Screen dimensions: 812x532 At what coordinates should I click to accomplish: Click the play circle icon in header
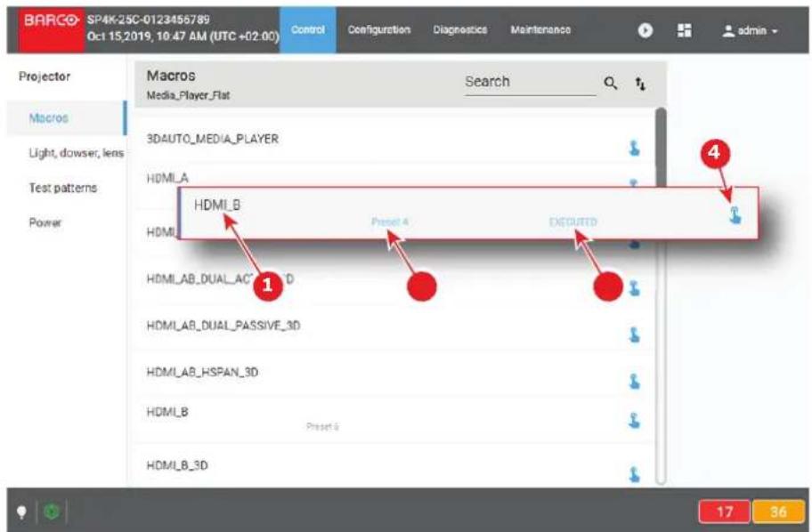tap(646, 30)
